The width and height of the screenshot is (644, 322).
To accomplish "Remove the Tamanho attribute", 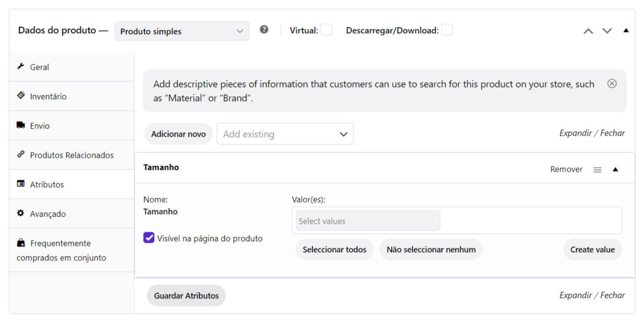I will click(x=566, y=169).
